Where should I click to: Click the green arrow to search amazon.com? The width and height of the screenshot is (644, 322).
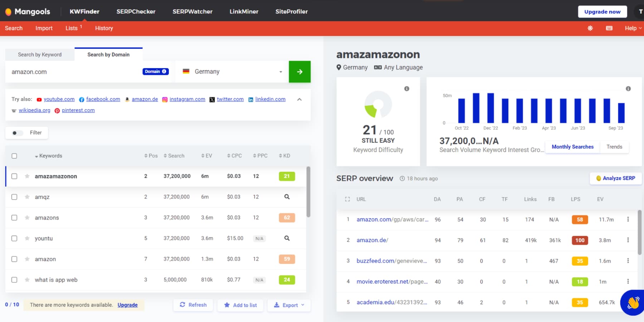tap(299, 72)
